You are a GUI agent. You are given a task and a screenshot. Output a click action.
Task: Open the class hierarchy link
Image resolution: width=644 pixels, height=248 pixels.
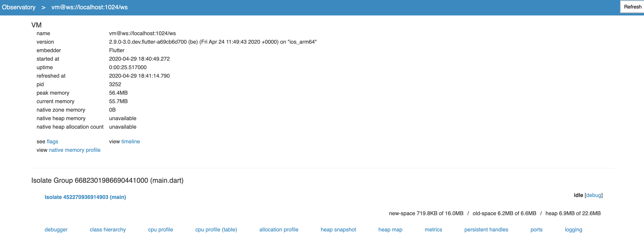click(x=108, y=230)
